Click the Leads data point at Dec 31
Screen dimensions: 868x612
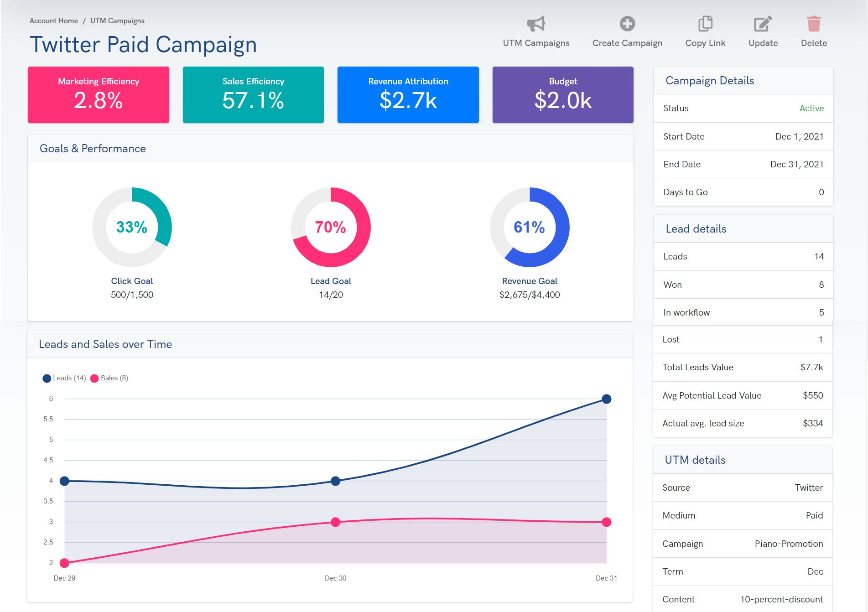(x=606, y=399)
